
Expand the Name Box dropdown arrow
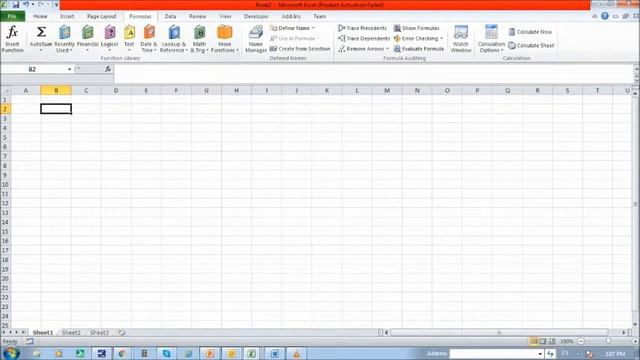tap(69, 69)
